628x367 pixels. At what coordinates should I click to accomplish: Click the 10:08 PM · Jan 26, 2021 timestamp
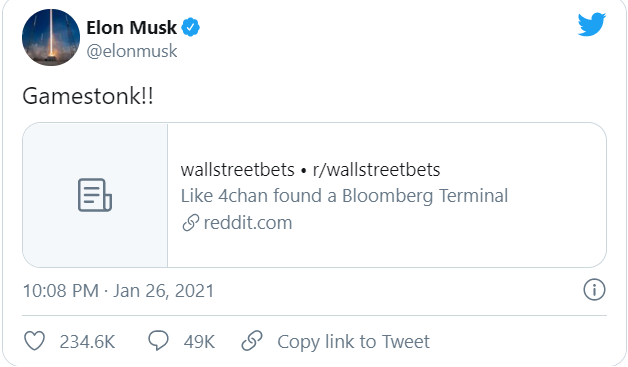pos(119,290)
